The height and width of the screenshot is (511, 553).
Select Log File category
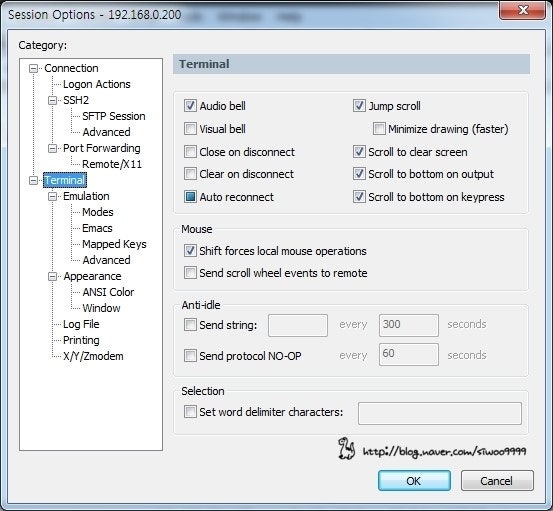pyautogui.click(x=81, y=324)
